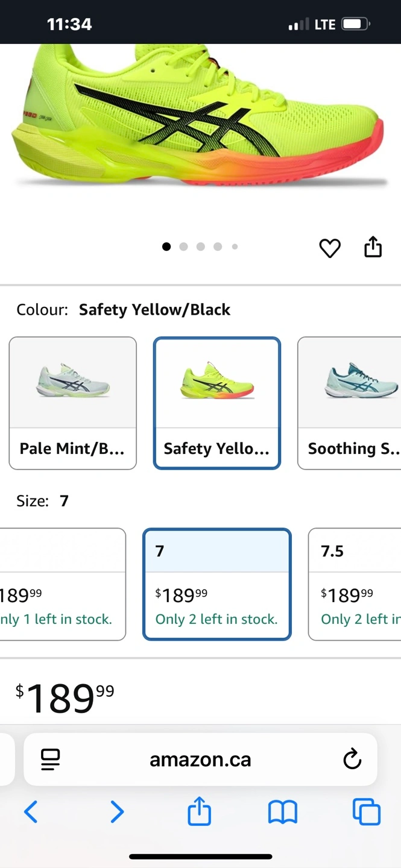The height and width of the screenshot is (868, 401).
Task: Select Soothing Sea colour option
Action: [x=350, y=403]
